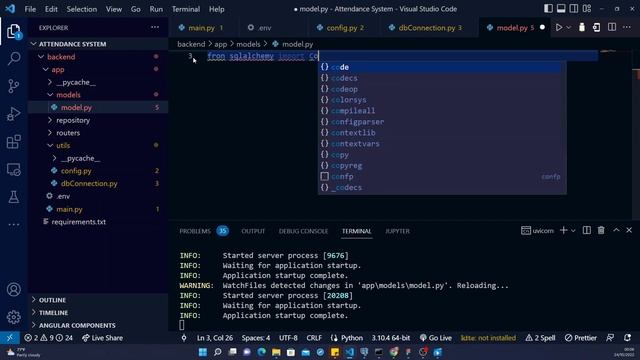640x360 pixels.
Task: Click Go Live in the status bar
Action: point(436,338)
